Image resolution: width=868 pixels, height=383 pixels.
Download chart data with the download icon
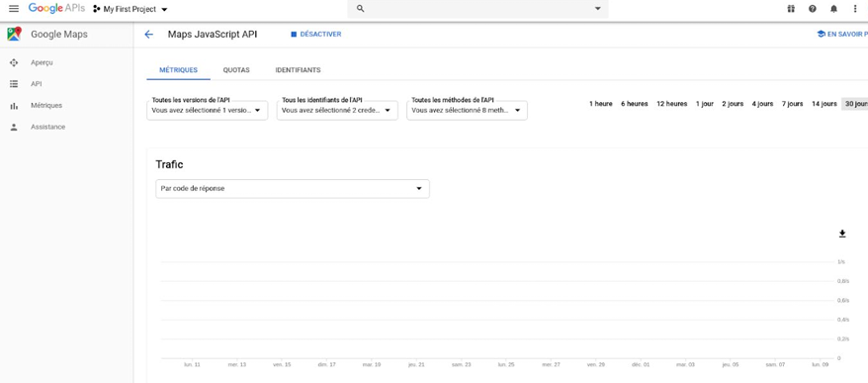[842, 234]
